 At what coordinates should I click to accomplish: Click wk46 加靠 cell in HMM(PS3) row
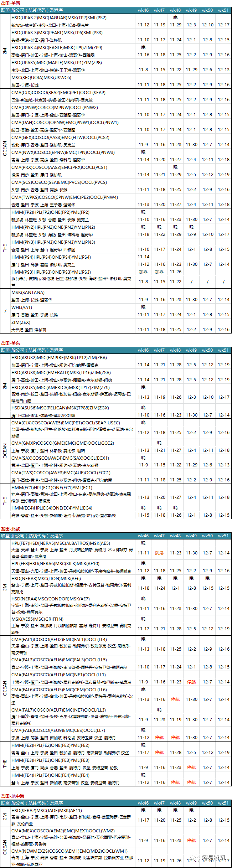coord(143,272)
